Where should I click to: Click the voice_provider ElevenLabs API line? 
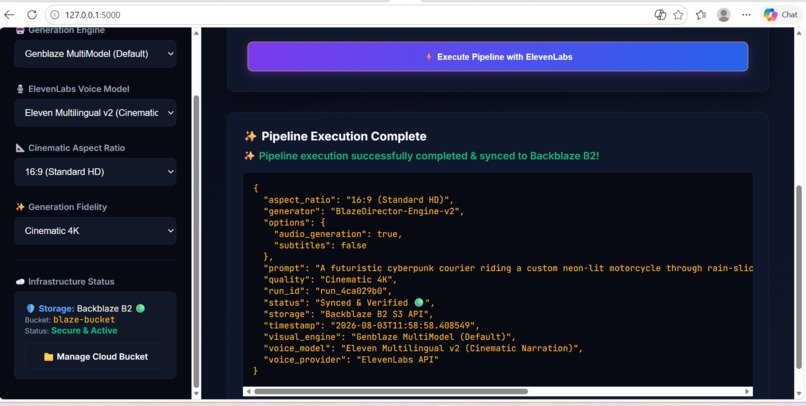pos(351,360)
